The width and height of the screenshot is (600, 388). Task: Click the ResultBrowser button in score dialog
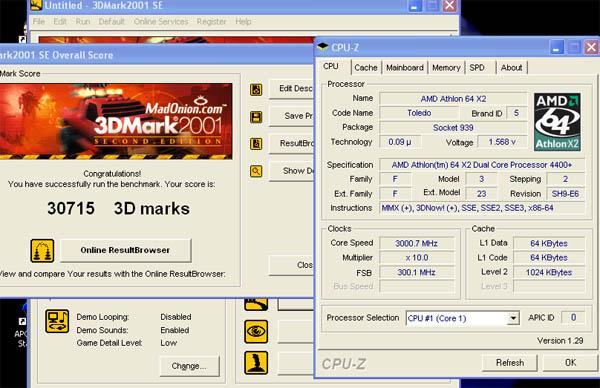pos(292,143)
